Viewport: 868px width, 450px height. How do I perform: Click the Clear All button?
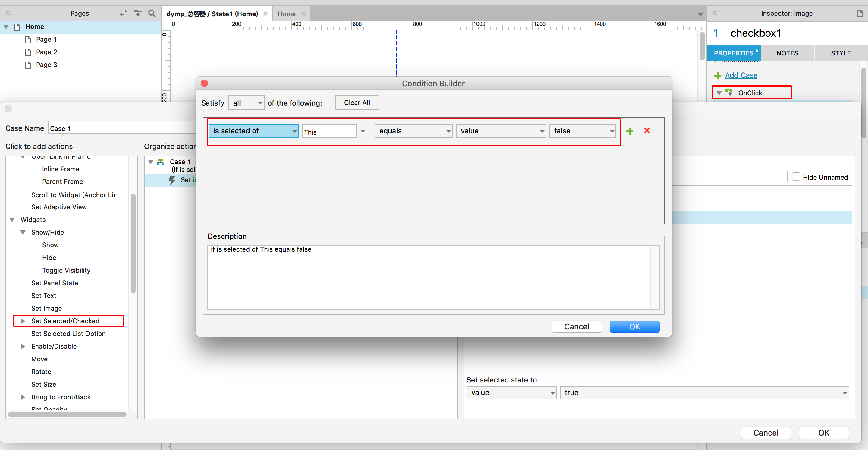[357, 103]
